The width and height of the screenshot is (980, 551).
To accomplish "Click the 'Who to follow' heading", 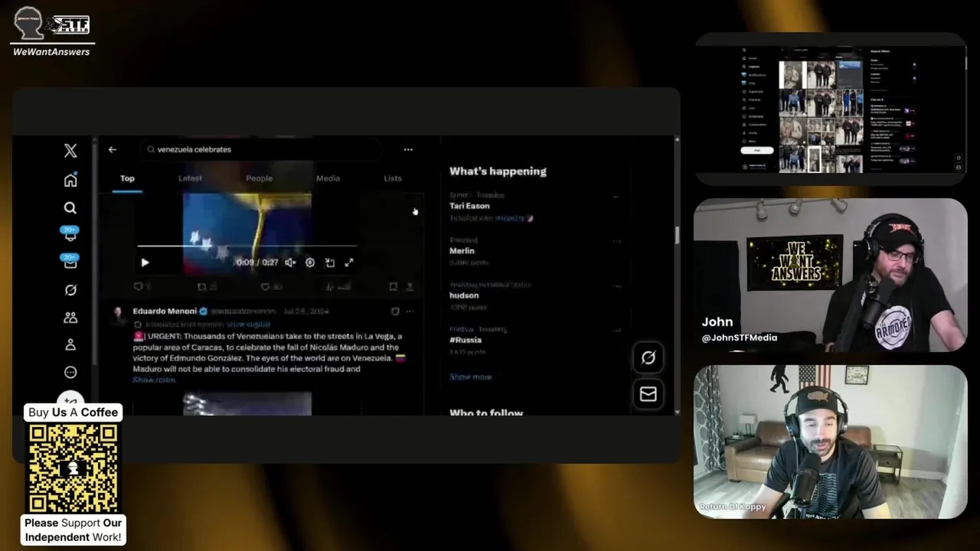I will click(x=486, y=412).
